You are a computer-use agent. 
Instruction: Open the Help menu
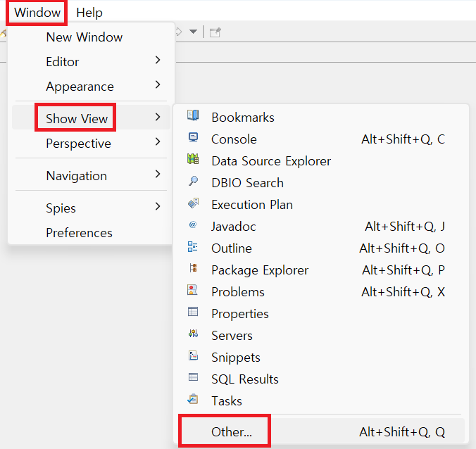pyautogui.click(x=89, y=12)
